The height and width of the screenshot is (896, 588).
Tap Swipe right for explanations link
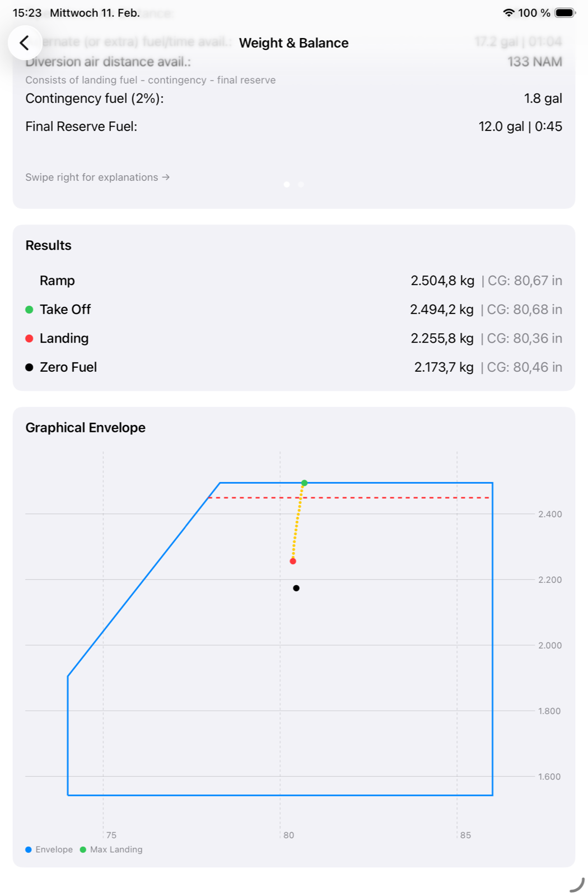[x=96, y=177]
